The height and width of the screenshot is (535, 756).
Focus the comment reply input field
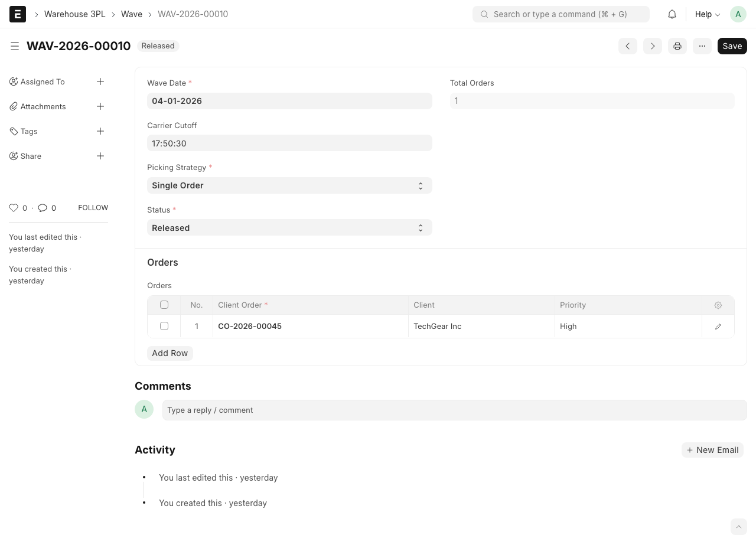pyautogui.click(x=454, y=410)
